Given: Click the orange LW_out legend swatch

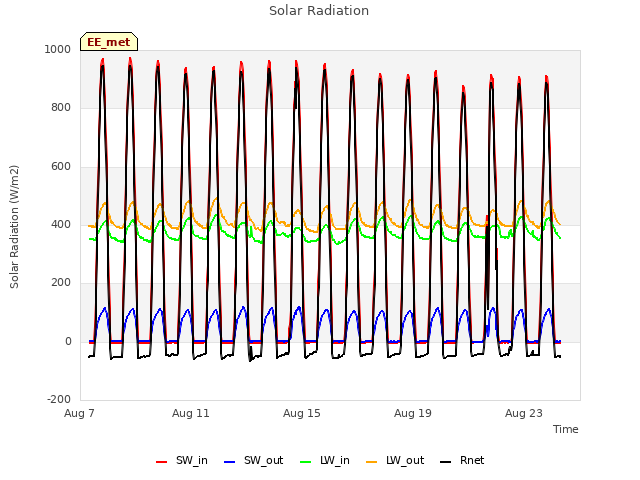Looking at the screenshot, I should click(x=372, y=462).
